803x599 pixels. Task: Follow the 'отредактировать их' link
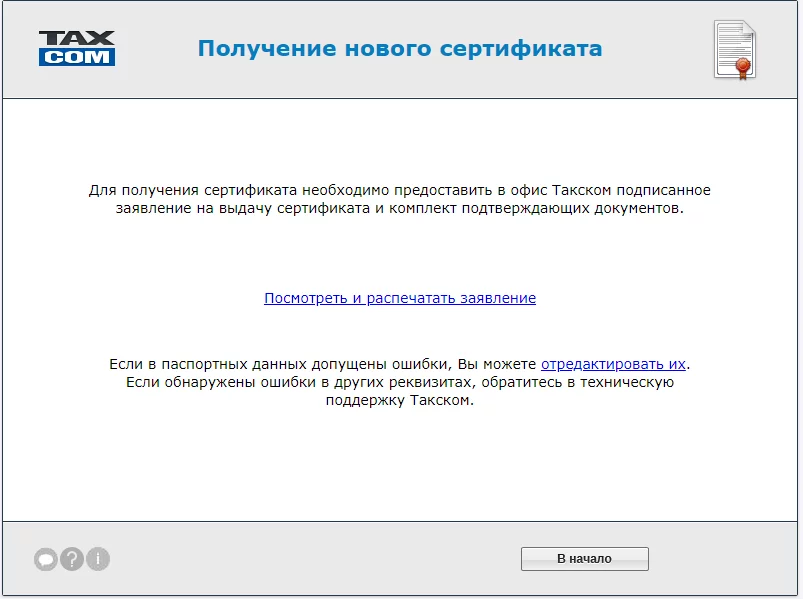pyautogui.click(x=614, y=364)
